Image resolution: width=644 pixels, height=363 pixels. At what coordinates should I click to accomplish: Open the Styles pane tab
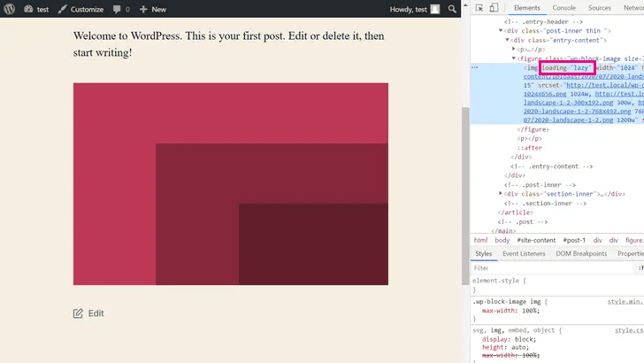(483, 253)
